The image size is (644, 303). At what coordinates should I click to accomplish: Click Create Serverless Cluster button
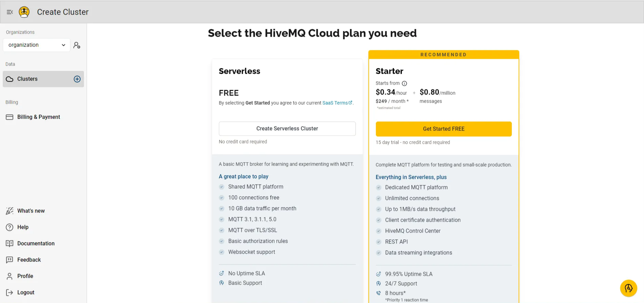click(287, 129)
